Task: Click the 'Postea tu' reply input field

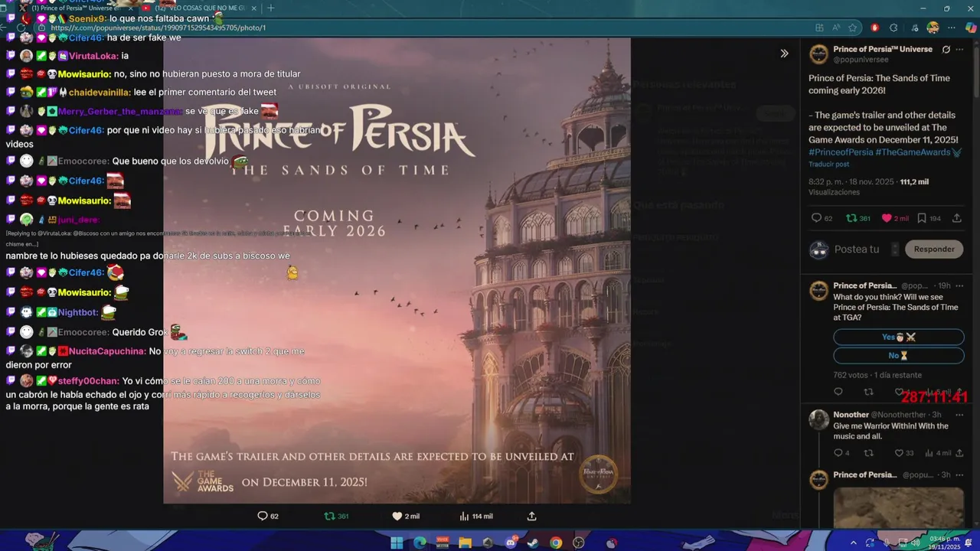Action: click(857, 249)
